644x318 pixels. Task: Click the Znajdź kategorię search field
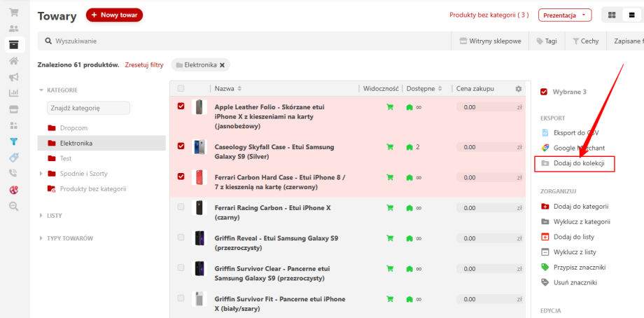coord(88,108)
